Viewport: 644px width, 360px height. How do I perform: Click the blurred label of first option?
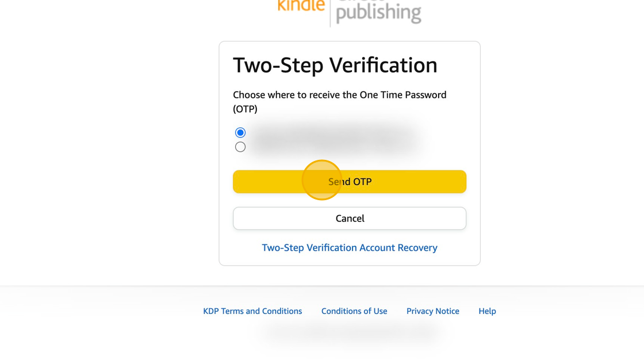pos(333,133)
